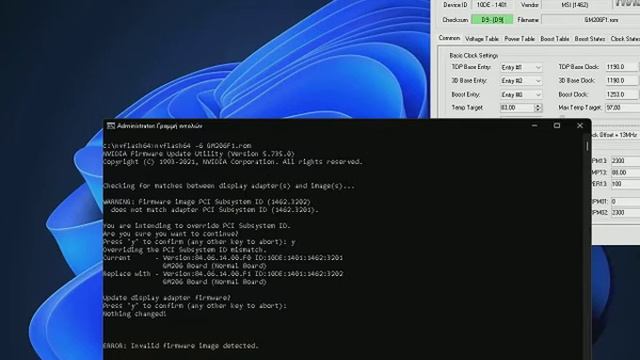Click the Command Prompt icon in the title bar
Screen dimensions: 640x360
point(111,126)
